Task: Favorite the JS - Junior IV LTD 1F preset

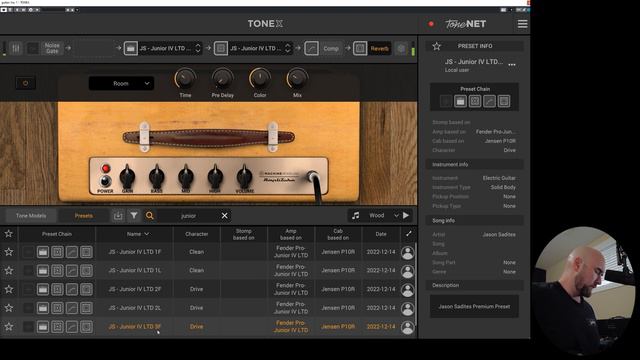Action: [9, 252]
